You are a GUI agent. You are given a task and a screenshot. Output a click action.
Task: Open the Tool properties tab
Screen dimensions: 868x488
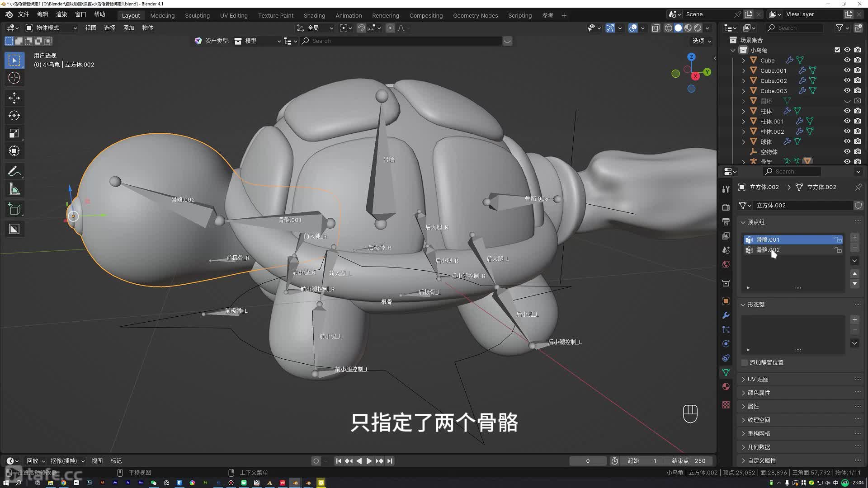(726, 189)
